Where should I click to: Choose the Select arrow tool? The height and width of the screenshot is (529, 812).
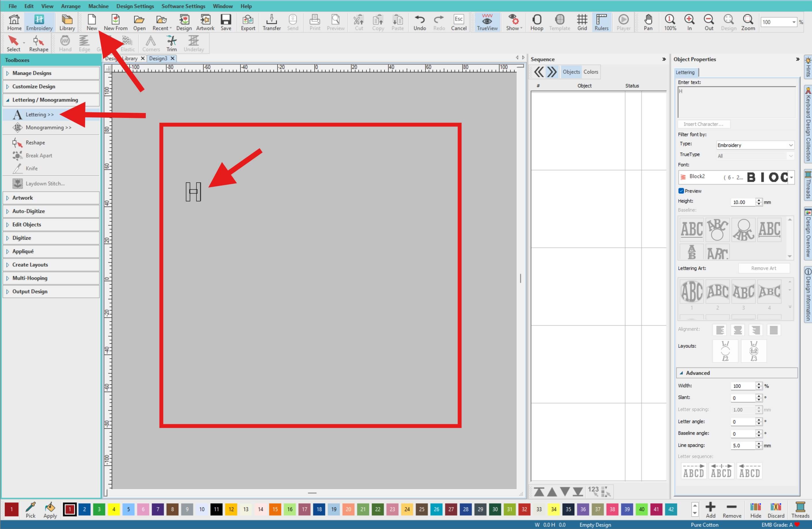pos(14,43)
